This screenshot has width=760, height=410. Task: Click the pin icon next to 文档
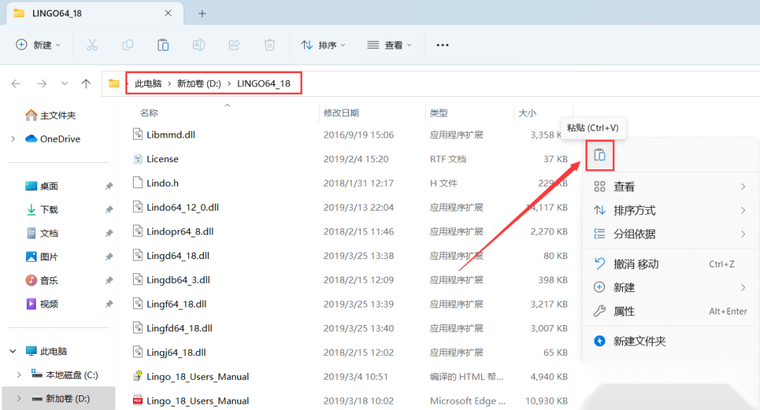point(109,233)
